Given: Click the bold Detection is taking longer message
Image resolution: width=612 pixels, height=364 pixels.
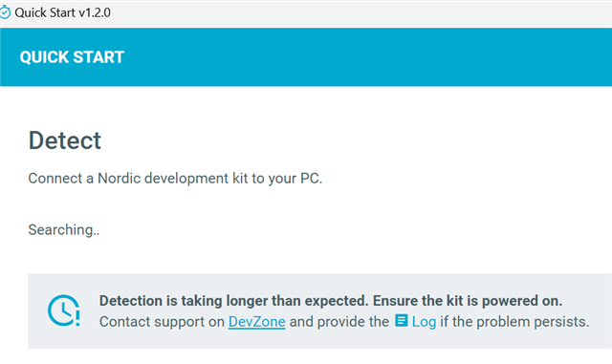Looking at the screenshot, I should tap(233, 301).
